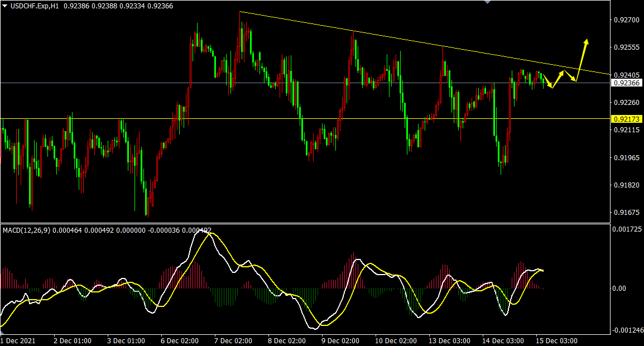Click the triangle beside USDCHF.Exp,H1 title
This screenshot has width=644, height=346.
point(4,6)
